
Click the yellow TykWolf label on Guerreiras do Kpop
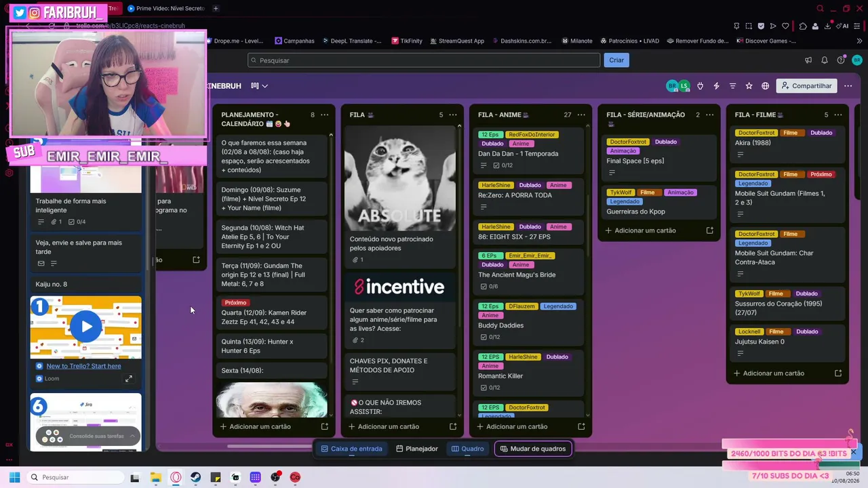coord(620,192)
